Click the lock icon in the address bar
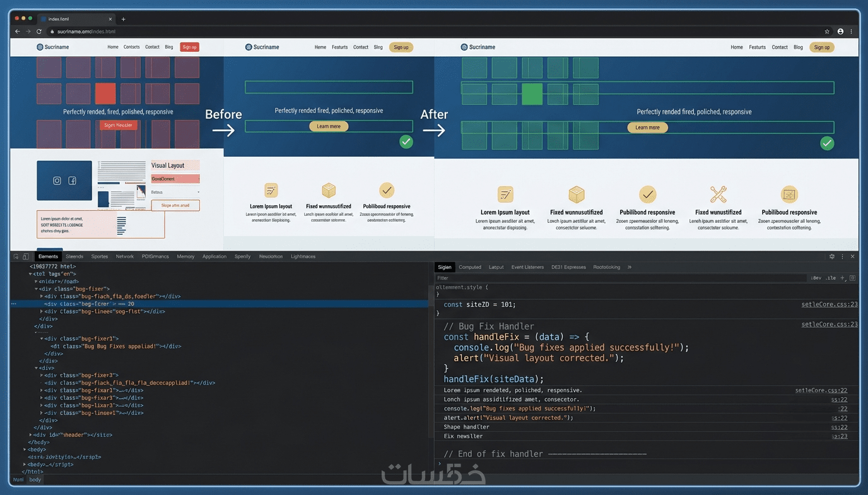This screenshot has width=868, height=495. 52,32
